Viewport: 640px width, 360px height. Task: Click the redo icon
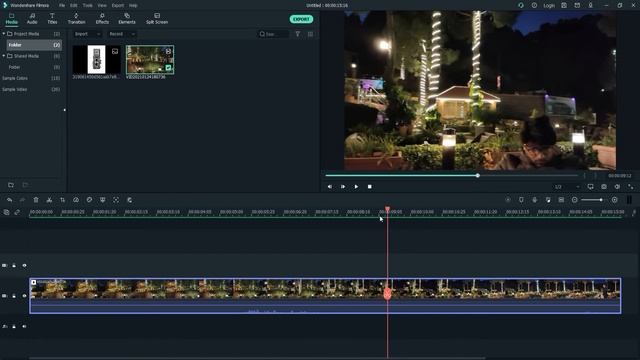point(22,200)
